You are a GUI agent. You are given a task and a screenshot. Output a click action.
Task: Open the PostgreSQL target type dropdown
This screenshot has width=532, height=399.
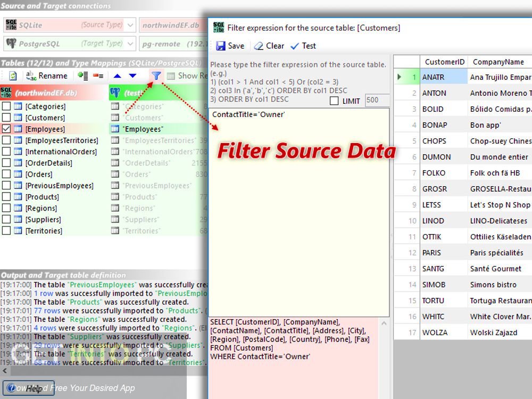pyautogui.click(x=130, y=44)
